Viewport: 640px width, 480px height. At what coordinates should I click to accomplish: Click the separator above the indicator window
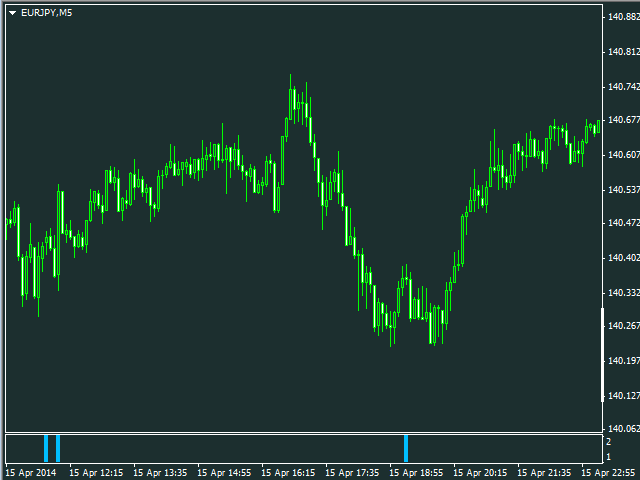pyautogui.click(x=304, y=433)
